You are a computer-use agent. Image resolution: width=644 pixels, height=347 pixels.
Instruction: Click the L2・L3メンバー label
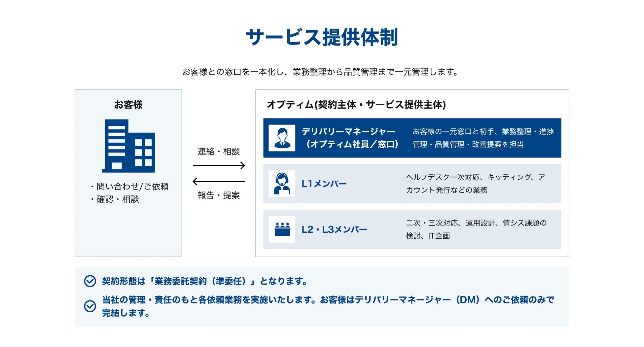point(334,229)
